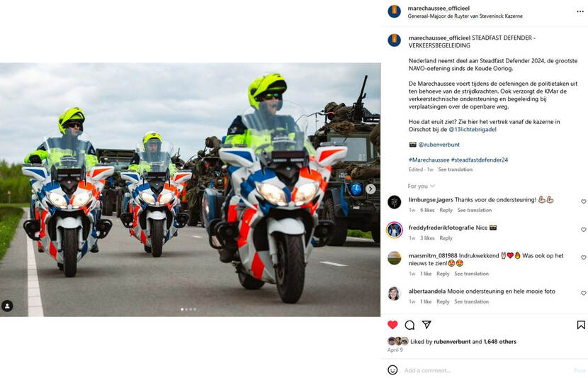Open the @13lichtebrigade mention link
588x378 pixels.
pos(473,130)
